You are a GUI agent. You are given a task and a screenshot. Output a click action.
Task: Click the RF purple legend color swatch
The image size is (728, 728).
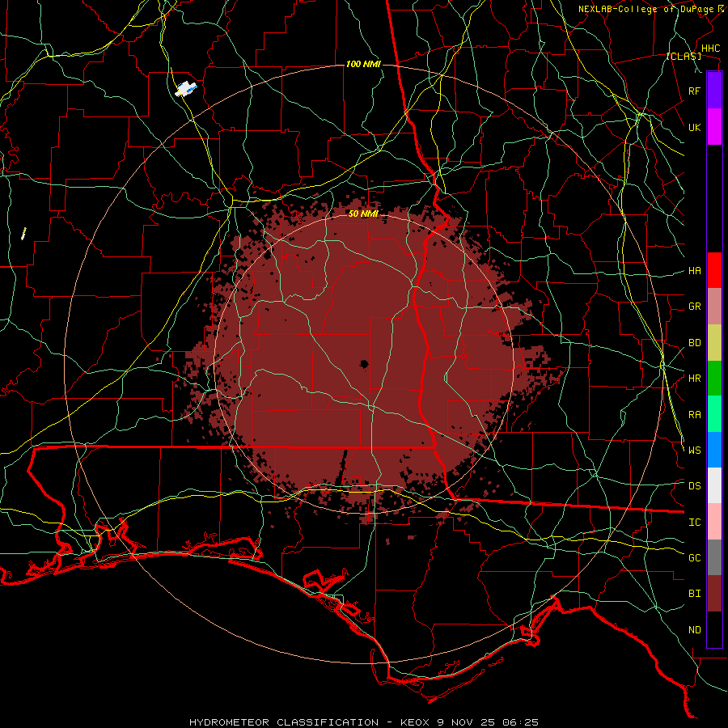click(x=714, y=91)
